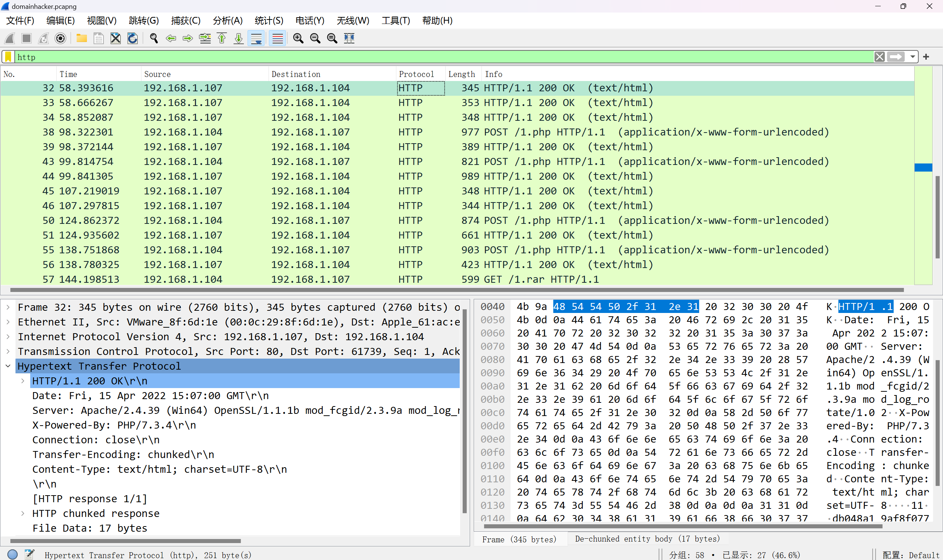Clear the display filter X button
This screenshot has width=943, height=560.
click(880, 57)
